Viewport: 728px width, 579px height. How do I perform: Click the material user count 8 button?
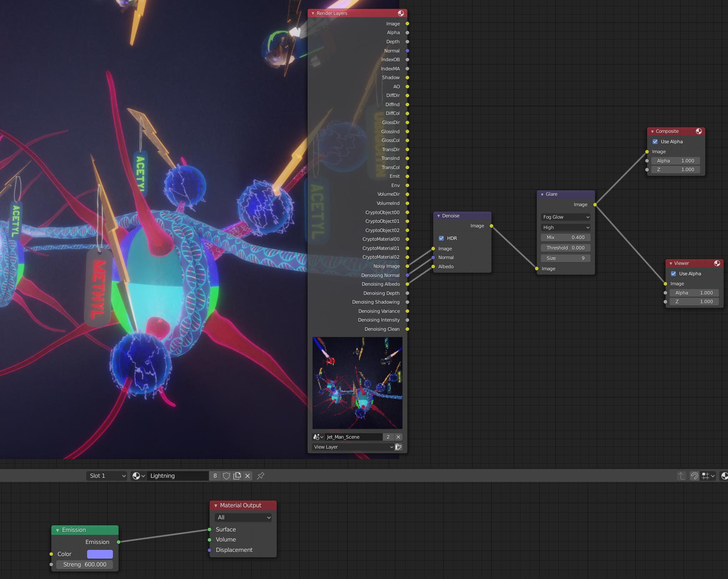click(x=215, y=476)
